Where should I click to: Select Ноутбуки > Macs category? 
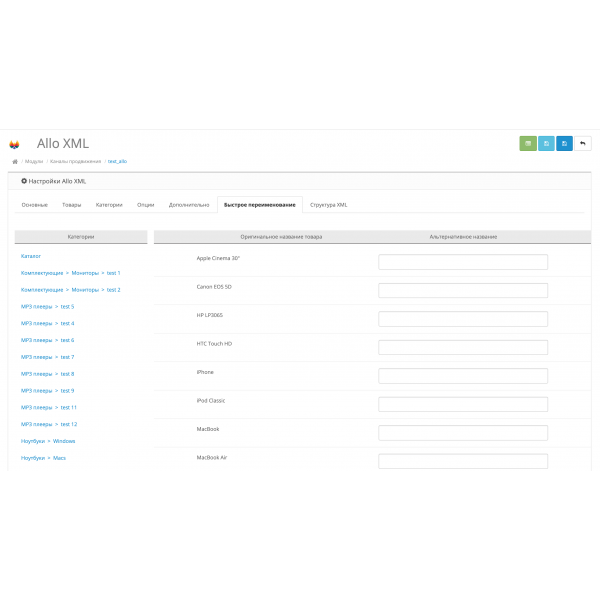coord(43,458)
